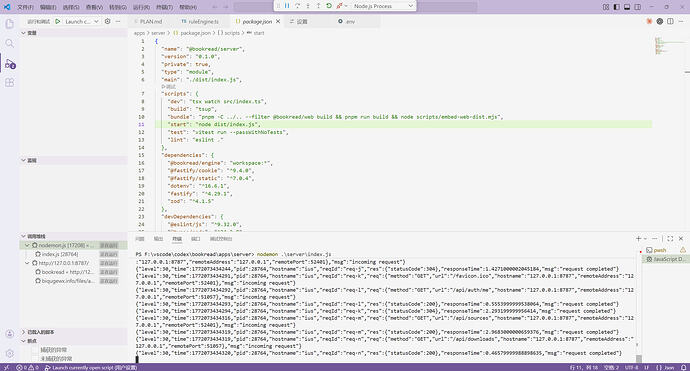This screenshot has width=690, height=371.
Task: Click new terminal plus button
Action: (x=638, y=239)
